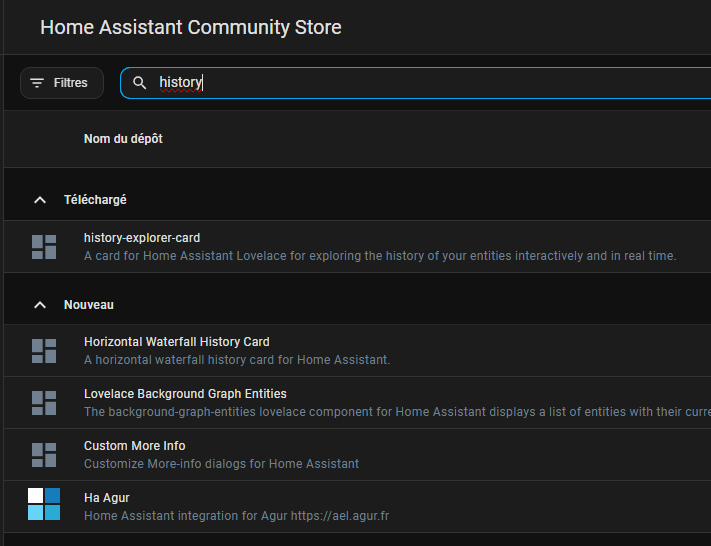This screenshot has height=546, width=711.
Task: Click the filter lines icon in Filtres
Action: pyautogui.click(x=37, y=83)
